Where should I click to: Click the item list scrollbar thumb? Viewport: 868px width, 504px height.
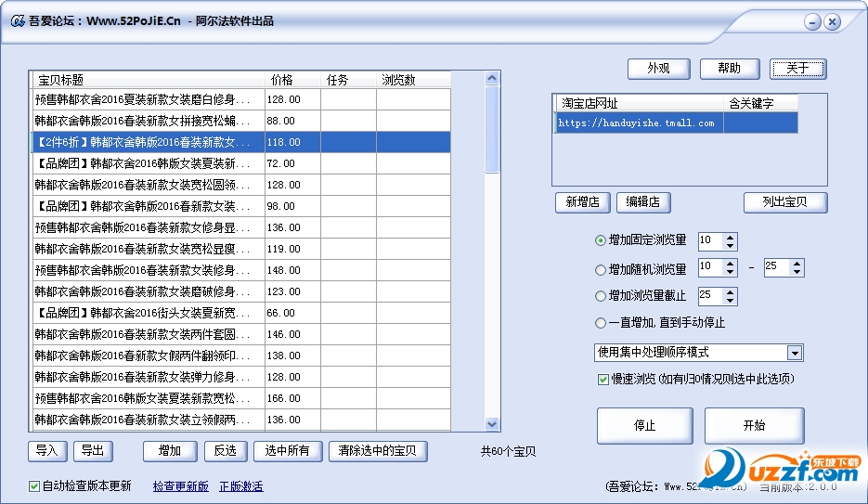[x=492, y=129]
